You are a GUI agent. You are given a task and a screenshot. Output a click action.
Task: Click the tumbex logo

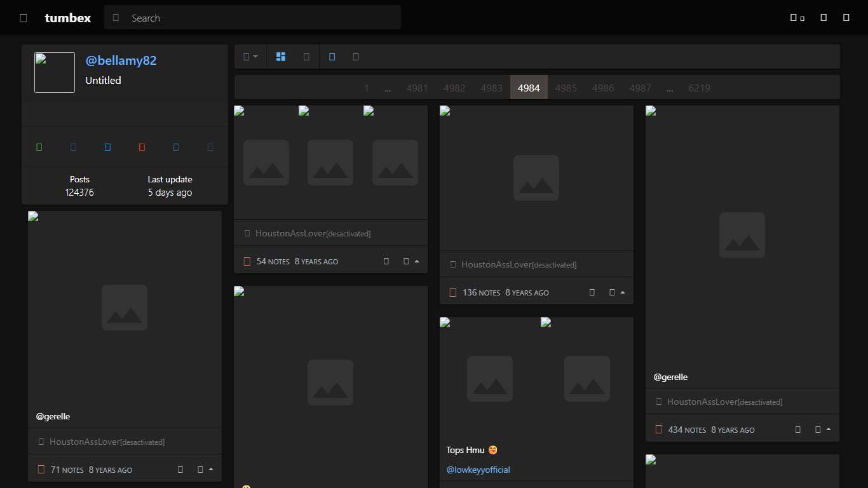[x=67, y=18]
